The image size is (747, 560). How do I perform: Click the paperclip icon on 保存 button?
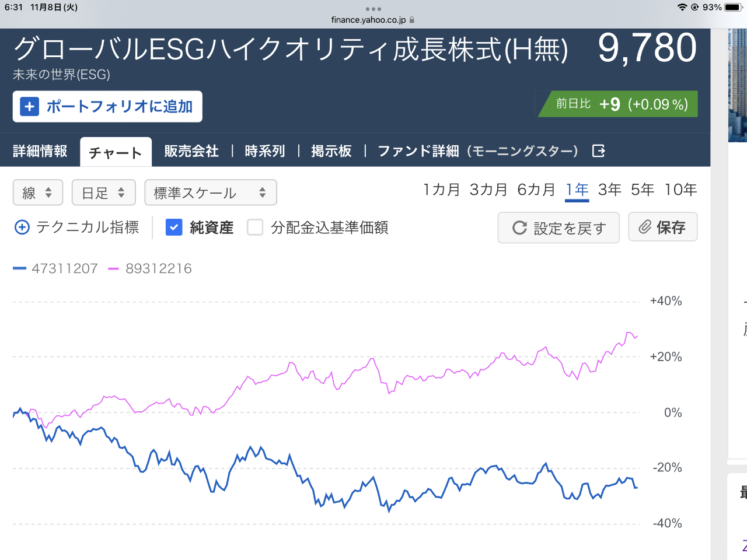pyautogui.click(x=645, y=227)
